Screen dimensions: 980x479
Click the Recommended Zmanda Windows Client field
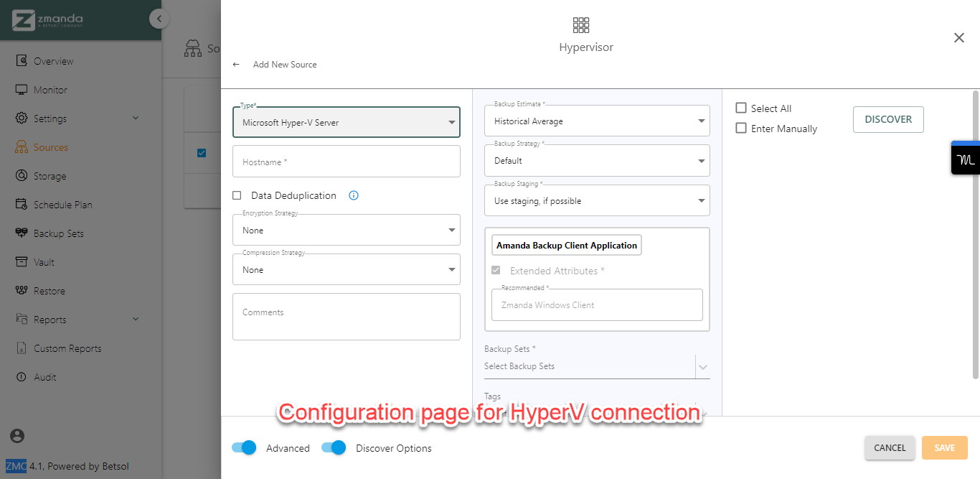(x=597, y=304)
